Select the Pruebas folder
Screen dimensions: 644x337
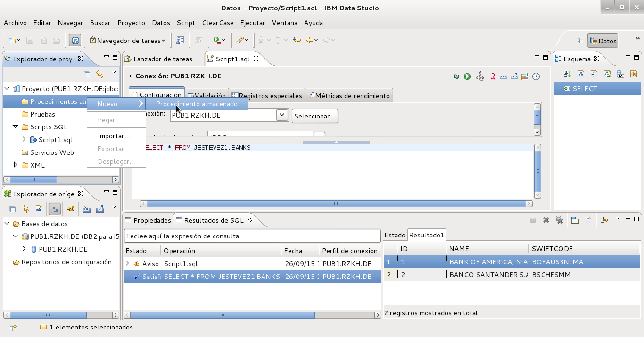point(42,114)
